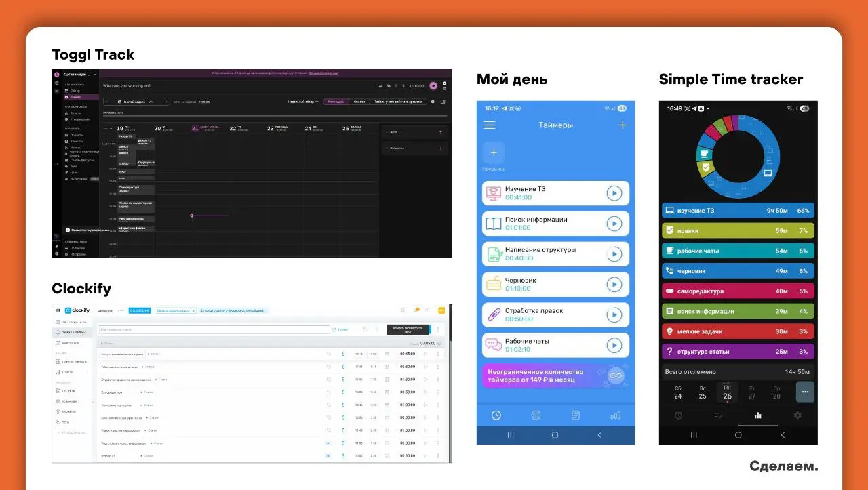This screenshot has height=490, width=868.
Task: Toggle billable dollar icon on Clockify 00:50:00 entry
Action: click(343, 392)
